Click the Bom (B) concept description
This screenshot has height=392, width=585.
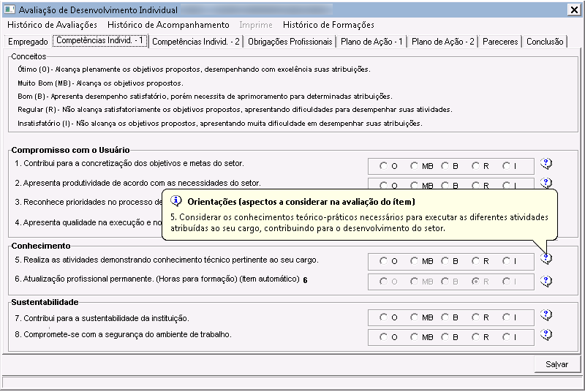205,97
